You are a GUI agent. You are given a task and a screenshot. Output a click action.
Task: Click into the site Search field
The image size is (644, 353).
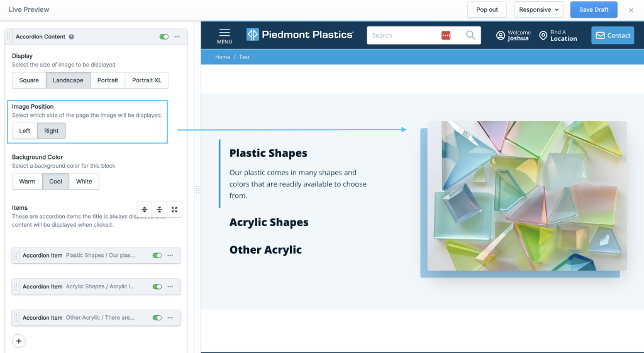click(402, 35)
